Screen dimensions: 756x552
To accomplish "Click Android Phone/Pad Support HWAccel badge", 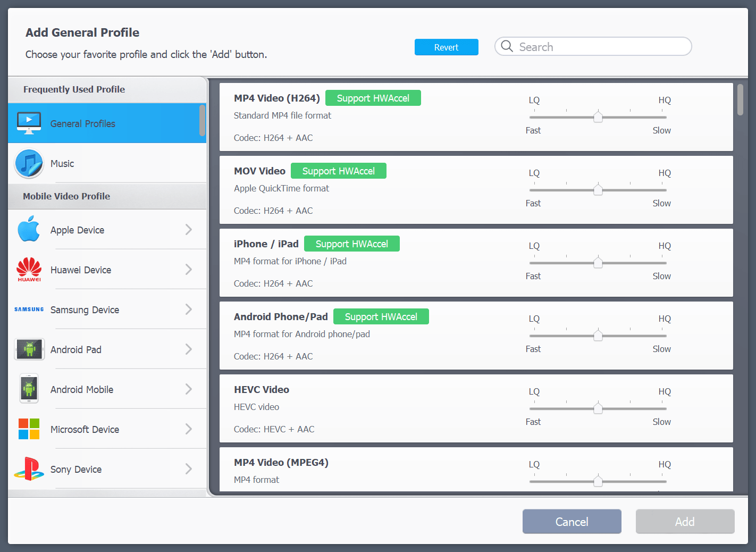I will 381,316.
